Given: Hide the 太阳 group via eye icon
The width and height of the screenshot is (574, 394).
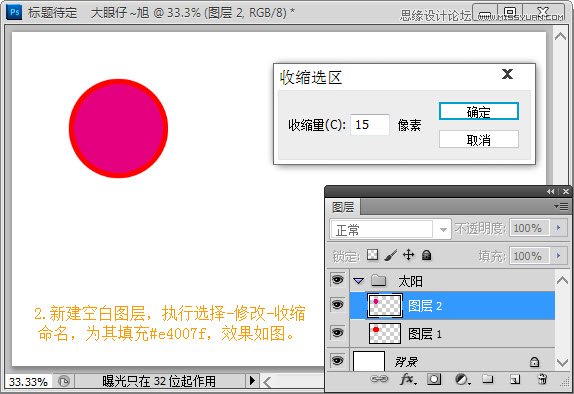Looking at the screenshot, I should coord(337,280).
